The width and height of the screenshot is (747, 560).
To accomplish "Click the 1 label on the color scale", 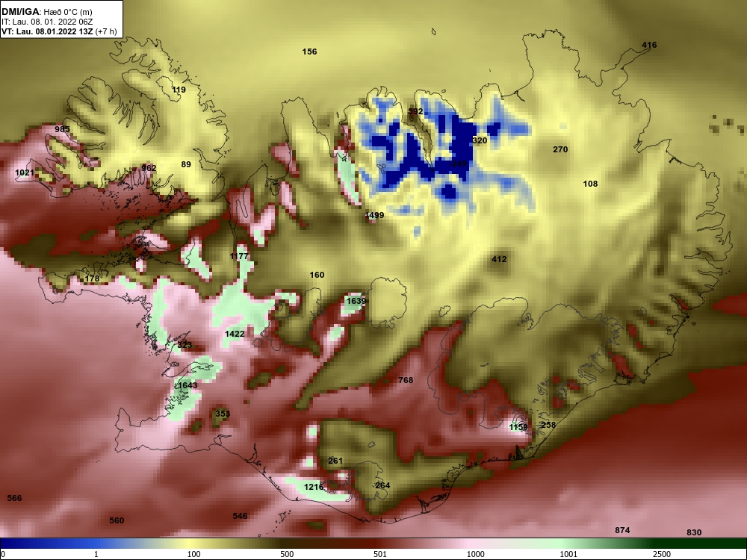I will point(96,554).
